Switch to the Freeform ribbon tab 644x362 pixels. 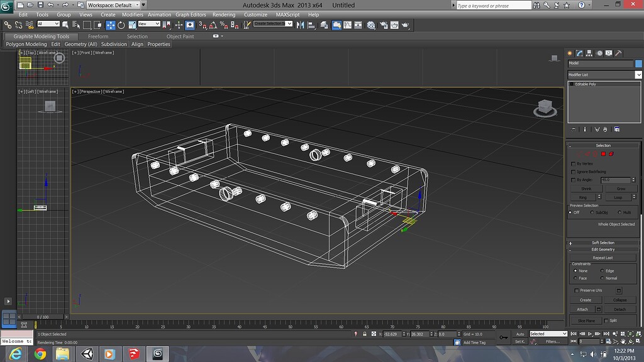(99, 36)
